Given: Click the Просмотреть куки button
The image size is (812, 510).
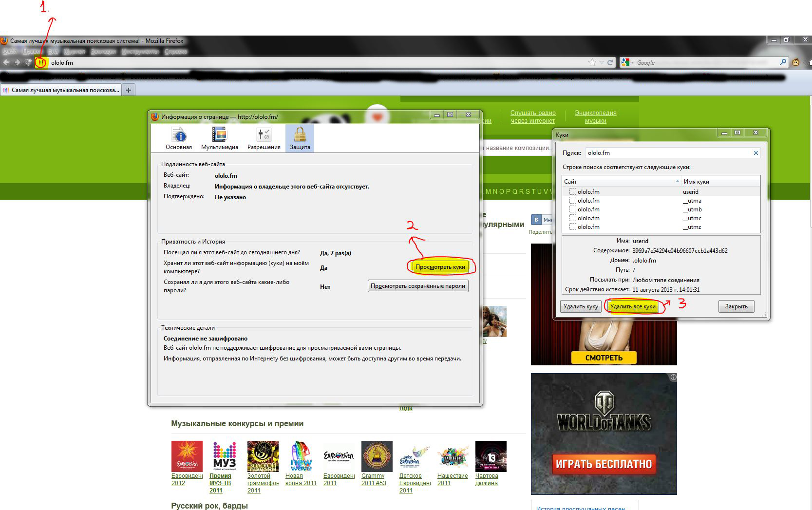Looking at the screenshot, I should pyautogui.click(x=440, y=267).
